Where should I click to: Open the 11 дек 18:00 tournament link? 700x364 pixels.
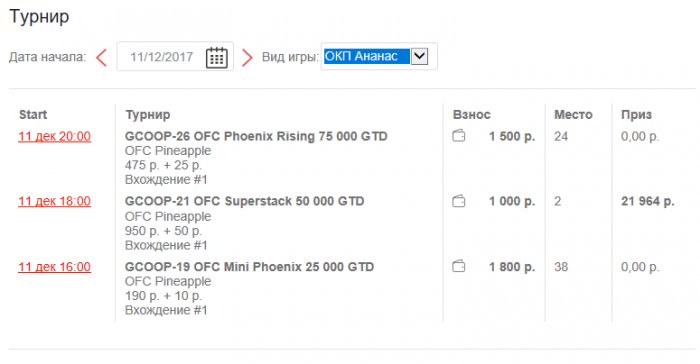54,201
